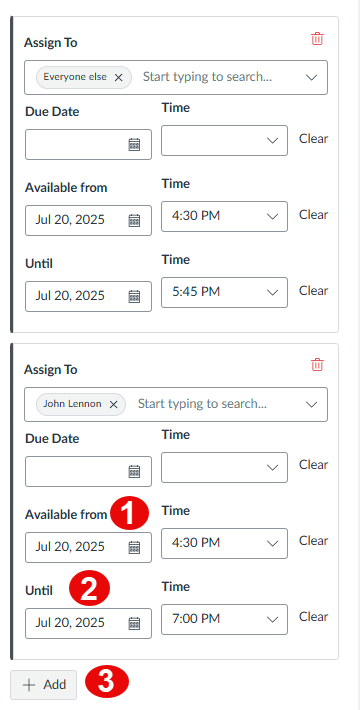The width and height of the screenshot is (360, 710).
Task: Open calendar for Everyone else Due Date
Action: [x=134, y=144]
